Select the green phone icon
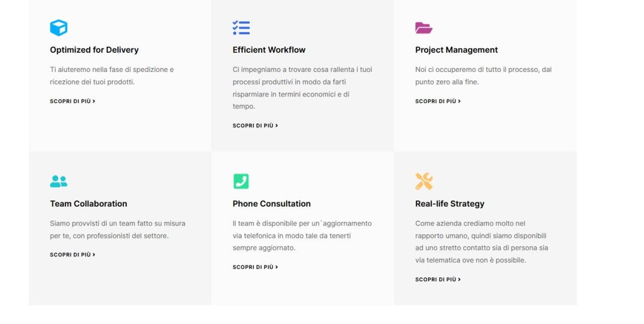Screen dimensions: 644x324 click(x=241, y=181)
